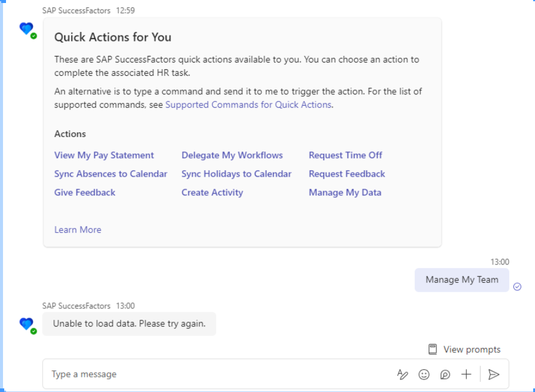Viewport: 535px width, 392px height.
Task: Click the seen checkmark next to Manage My Team
Action: pyautogui.click(x=517, y=287)
